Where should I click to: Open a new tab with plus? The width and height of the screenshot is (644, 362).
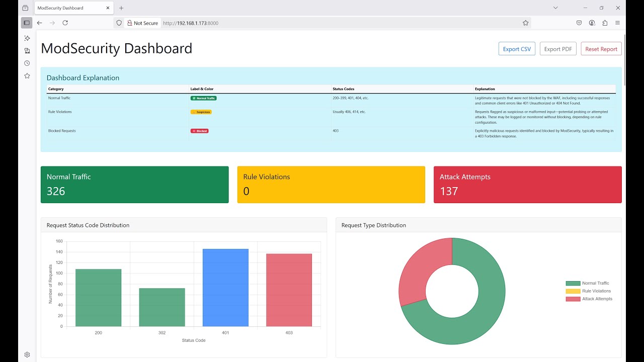pos(121,8)
